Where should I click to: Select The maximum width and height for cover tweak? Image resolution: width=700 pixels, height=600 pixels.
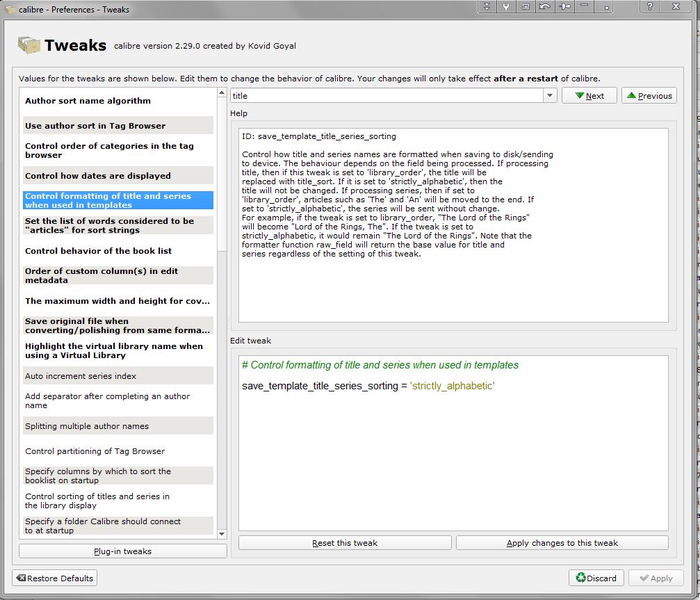coord(118,300)
